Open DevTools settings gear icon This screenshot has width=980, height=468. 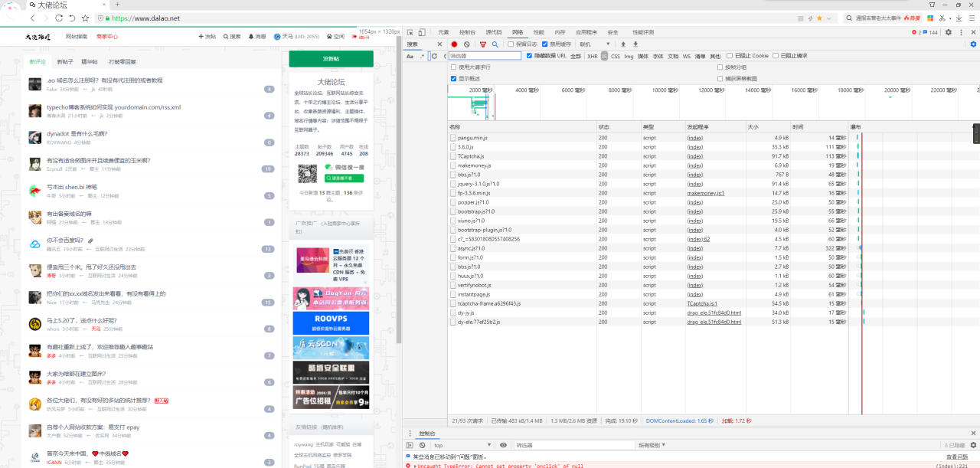(x=949, y=32)
